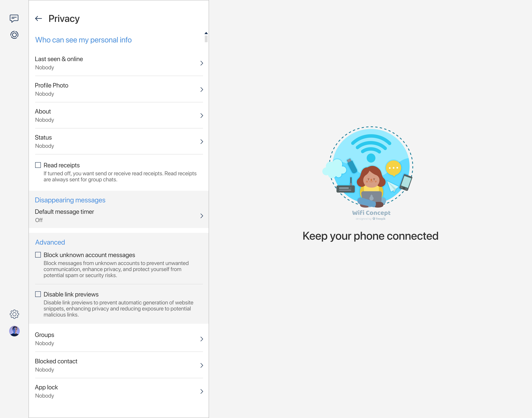This screenshot has height=418, width=532.
Task: Open the About privacy setting
Action: coord(119,115)
